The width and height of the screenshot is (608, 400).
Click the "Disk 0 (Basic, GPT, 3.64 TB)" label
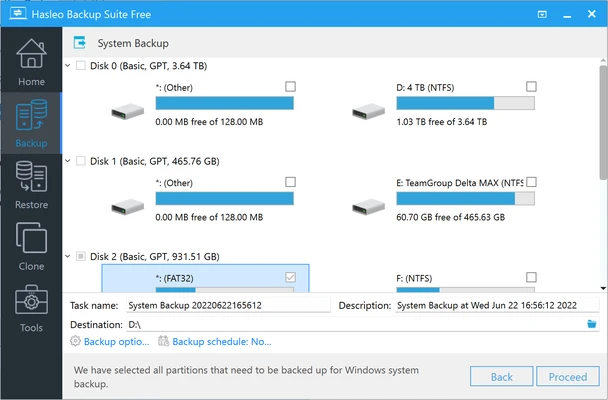tap(149, 66)
